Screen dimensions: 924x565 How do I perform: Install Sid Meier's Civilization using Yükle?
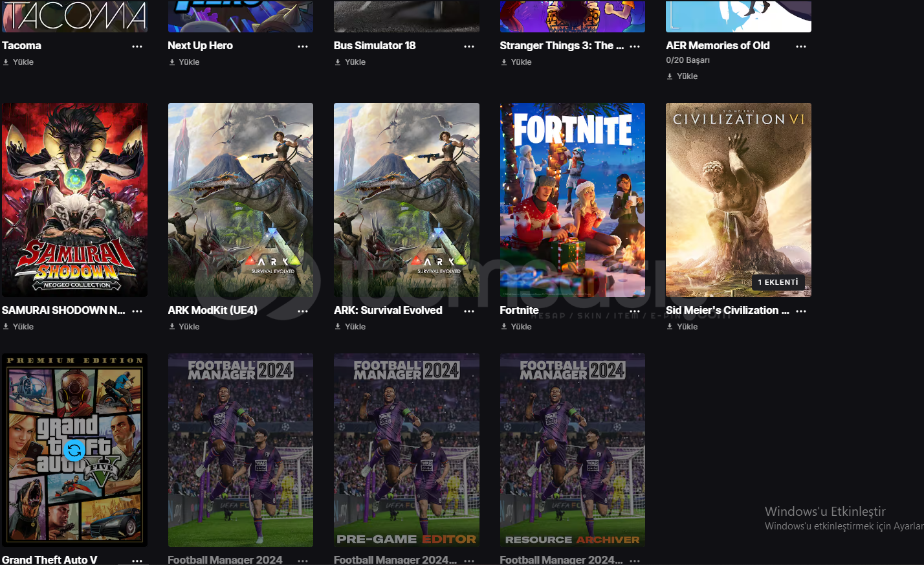[x=682, y=327]
